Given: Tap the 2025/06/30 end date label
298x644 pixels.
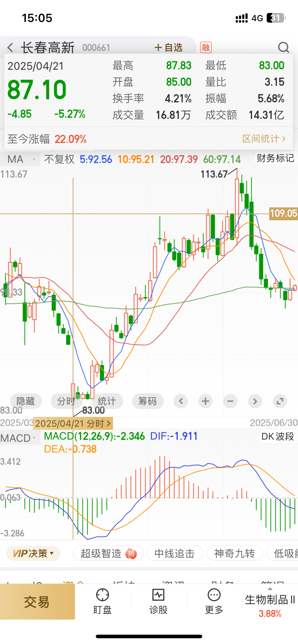Looking at the screenshot, I should (274, 423).
